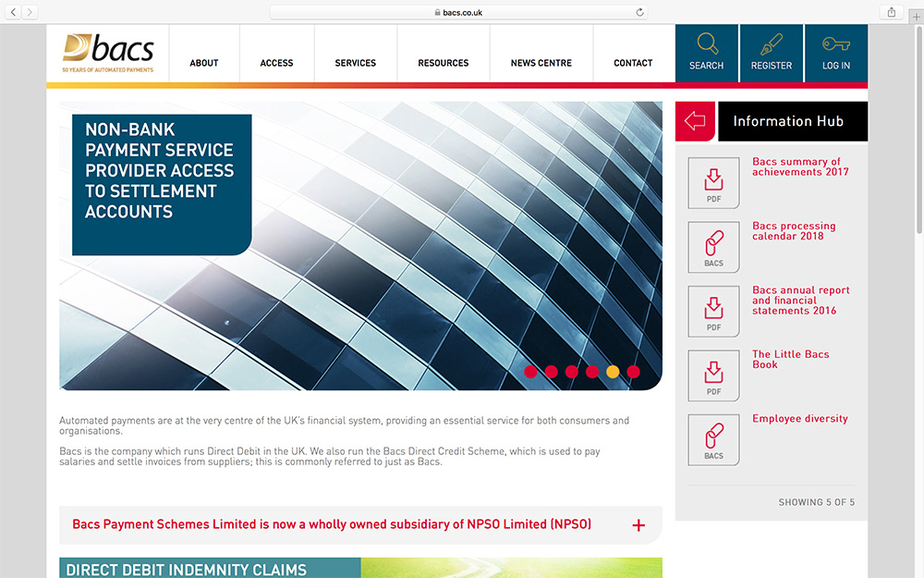Download The Little Bacs Book PDF icon

pos(713,375)
